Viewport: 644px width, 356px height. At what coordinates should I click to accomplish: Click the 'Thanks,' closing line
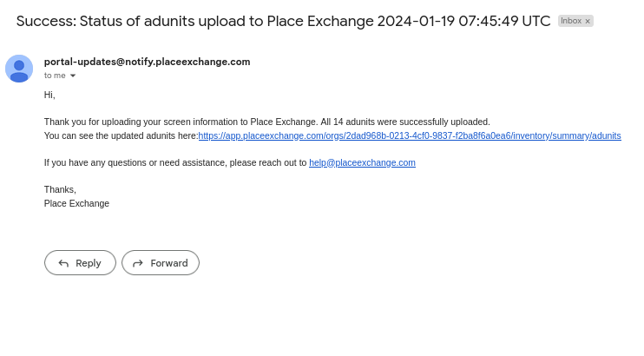(x=60, y=189)
